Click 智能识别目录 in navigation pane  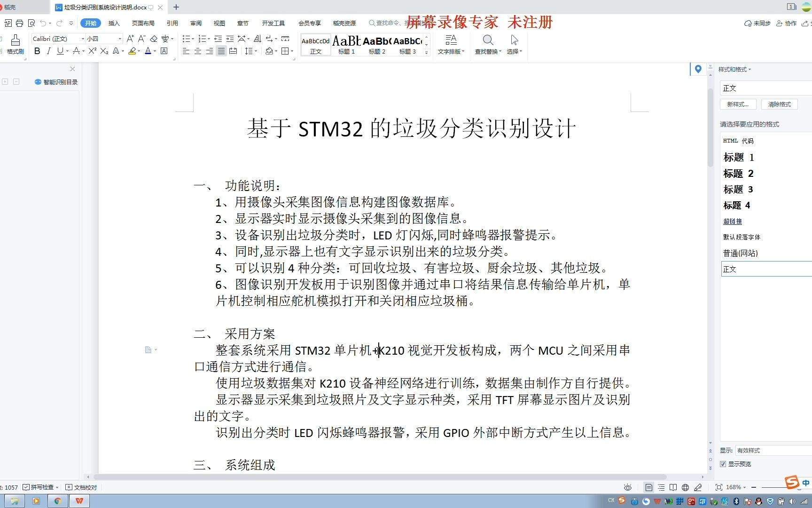[56, 82]
